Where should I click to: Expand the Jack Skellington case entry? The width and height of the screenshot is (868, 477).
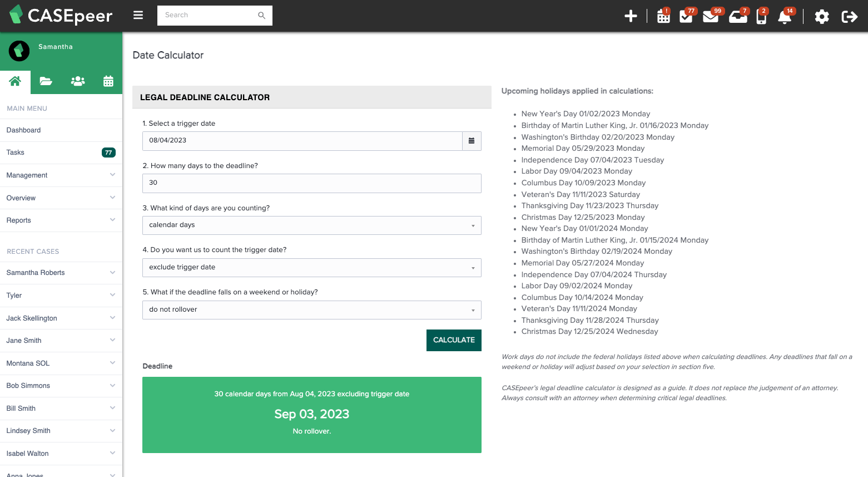point(61,318)
